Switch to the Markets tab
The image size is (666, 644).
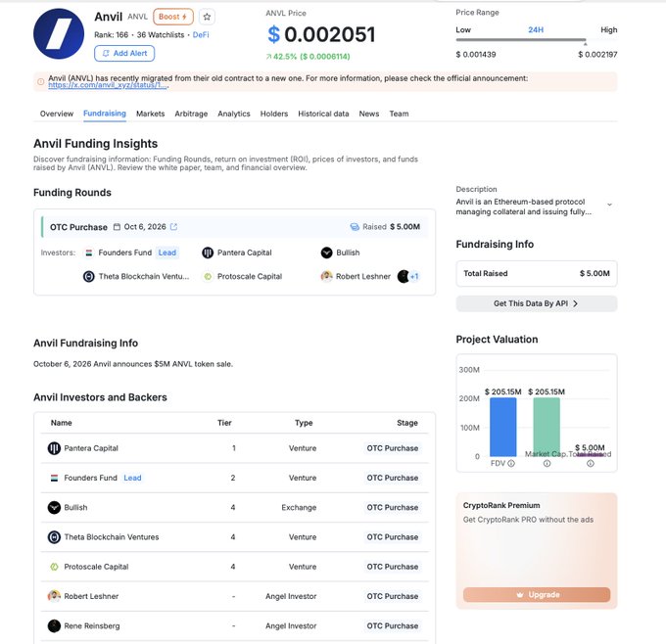click(x=151, y=114)
